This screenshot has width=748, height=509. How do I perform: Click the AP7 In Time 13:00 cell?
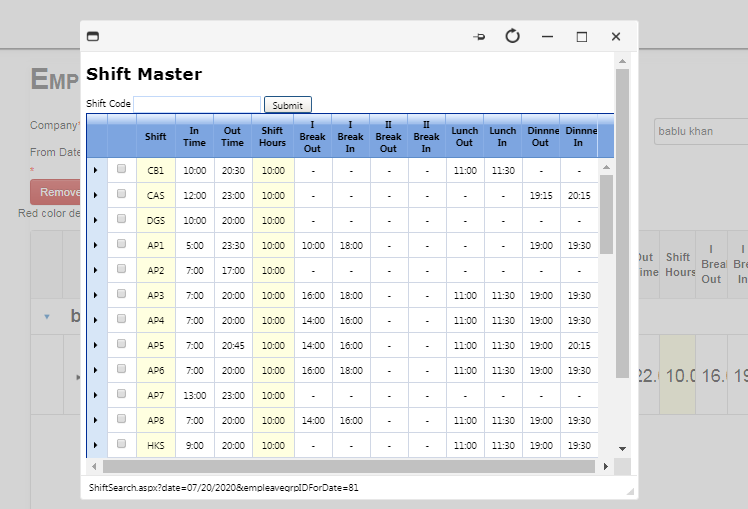tap(195, 395)
